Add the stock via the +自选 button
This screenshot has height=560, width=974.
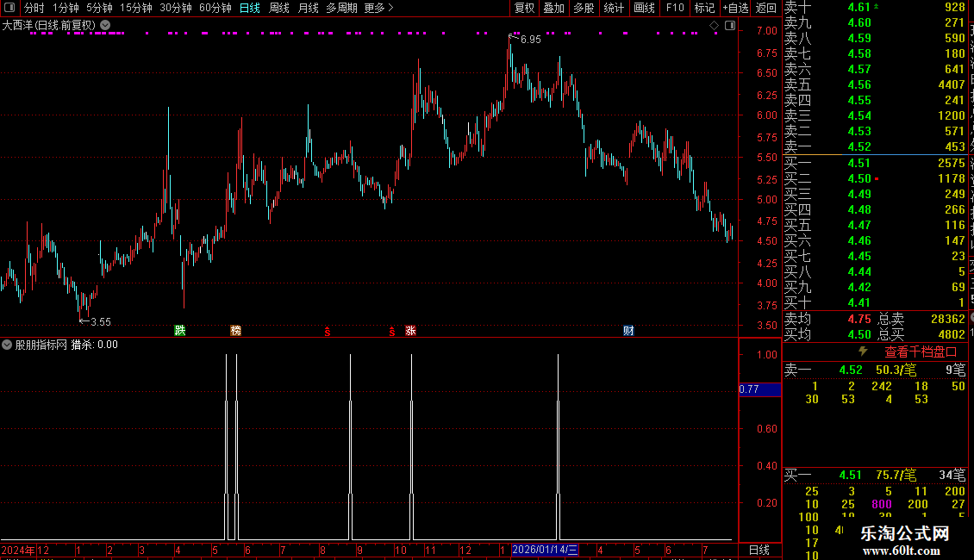point(735,8)
